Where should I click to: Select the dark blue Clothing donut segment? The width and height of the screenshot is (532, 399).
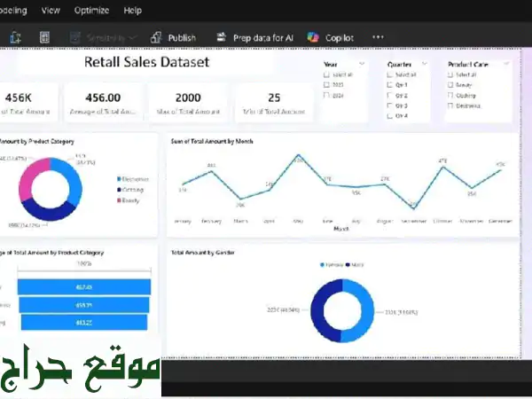point(48,213)
